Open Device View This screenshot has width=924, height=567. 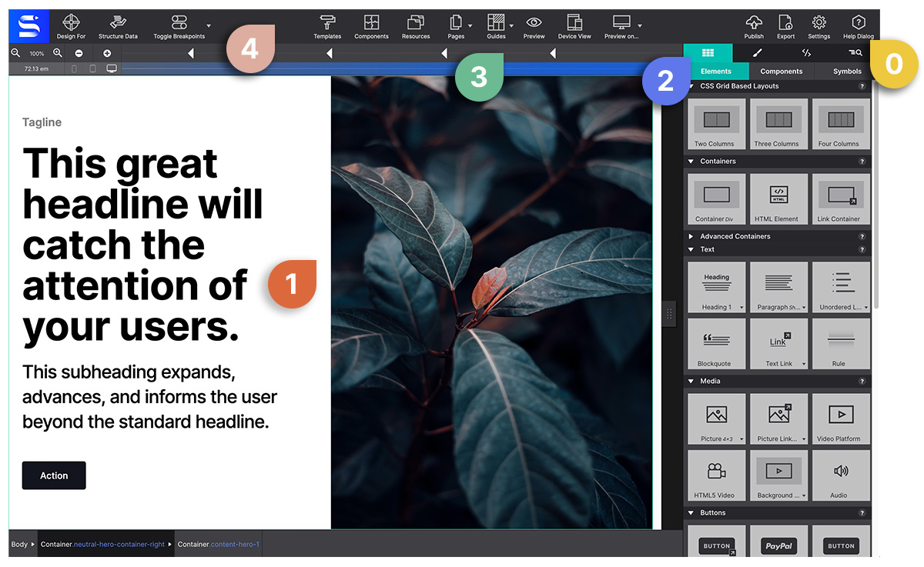point(574,26)
